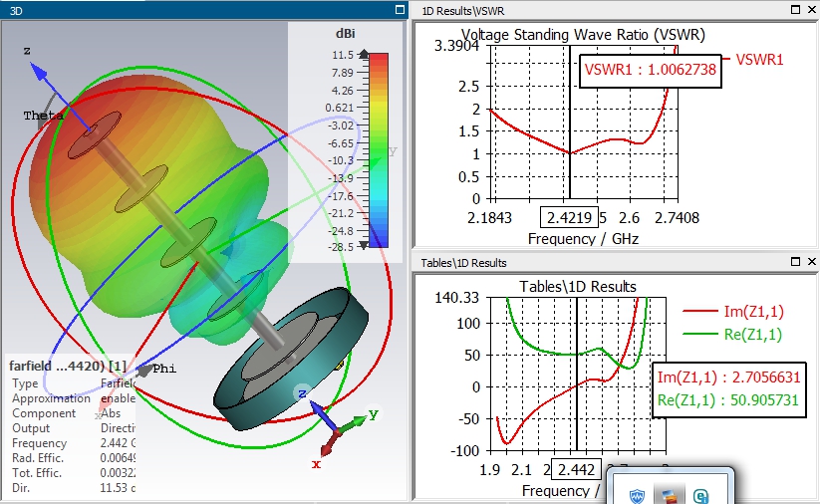Screen dimensions: 820x504
Task: Open the ESET security tray icon
Action: click(x=700, y=496)
